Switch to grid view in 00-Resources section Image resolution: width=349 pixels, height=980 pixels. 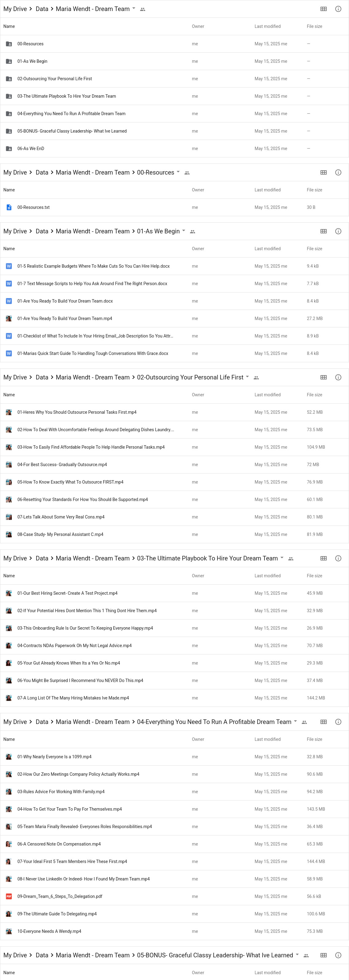324,172
